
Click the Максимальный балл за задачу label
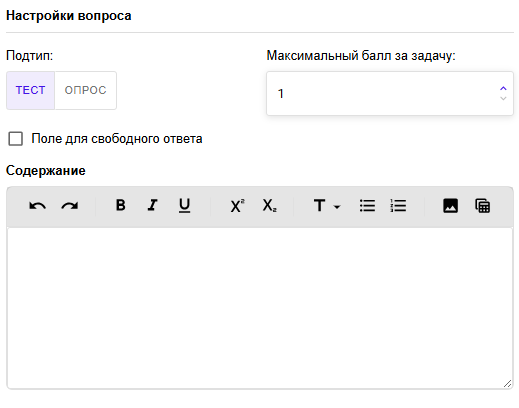[x=361, y=56]
